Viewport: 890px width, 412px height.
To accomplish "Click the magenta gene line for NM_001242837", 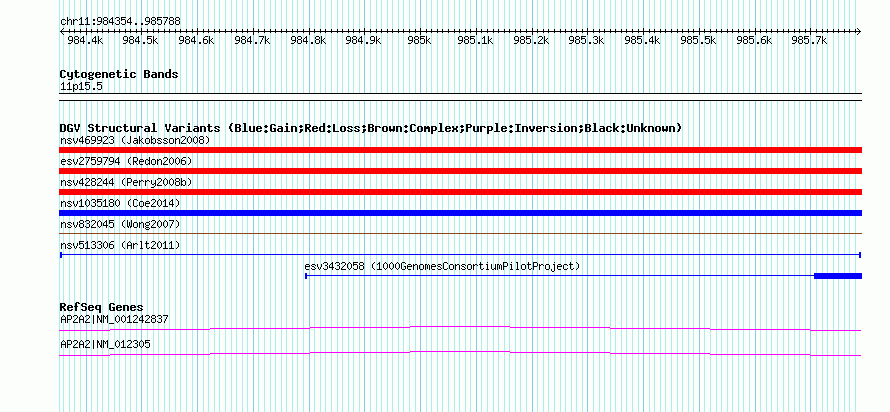I will (x=460, y=329).
